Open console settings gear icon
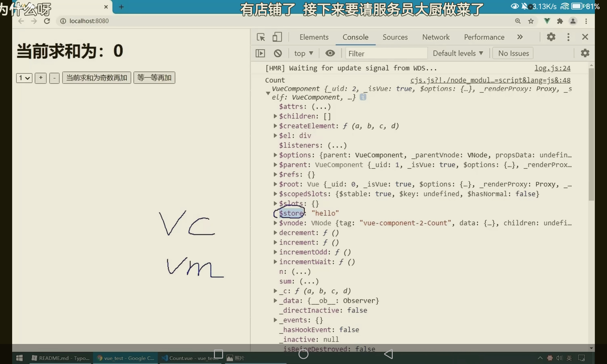The height and width of the screenshot is (364, 607). pos(585,53)
